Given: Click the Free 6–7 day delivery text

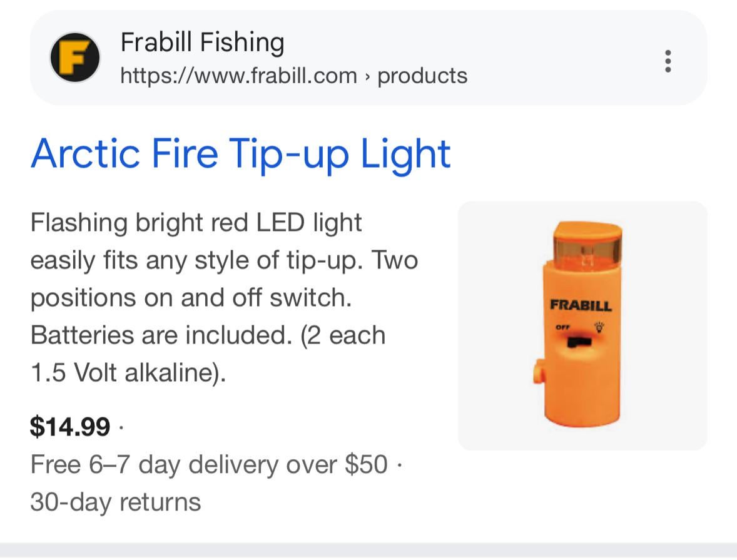Looking at the screenshot, I should point(209,464).
